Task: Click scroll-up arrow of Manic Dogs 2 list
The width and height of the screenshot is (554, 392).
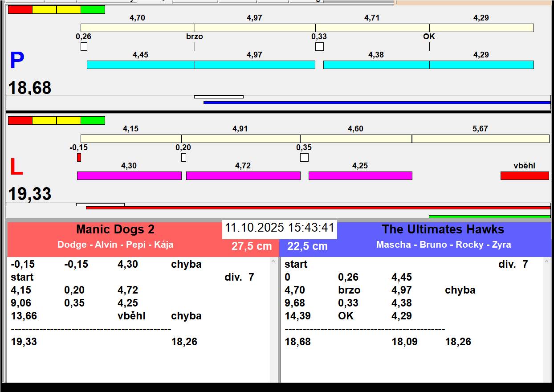Action: click(x=273, y=262)
